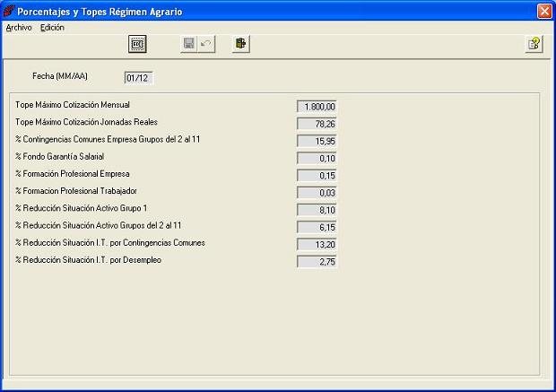Screen dimensions: 556x392
Task: Select the I.T. por Desempleo value 2,75
Action: click(317, 262)
